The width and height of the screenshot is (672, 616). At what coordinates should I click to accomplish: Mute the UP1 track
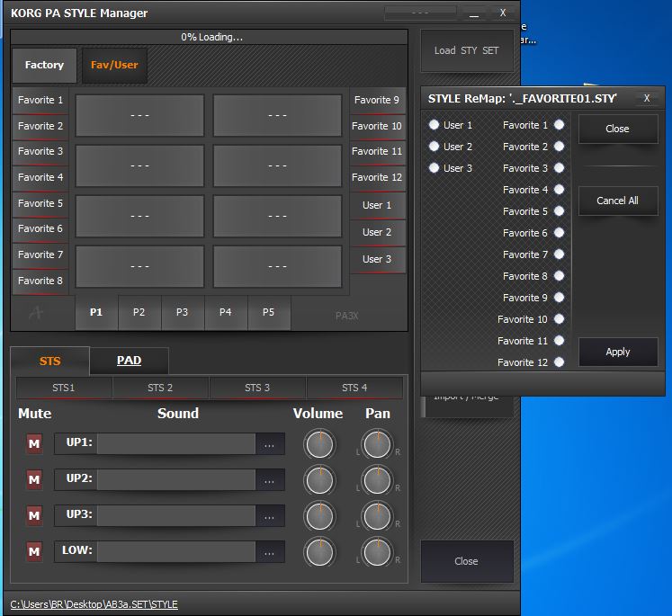click(x=34, y=444)
